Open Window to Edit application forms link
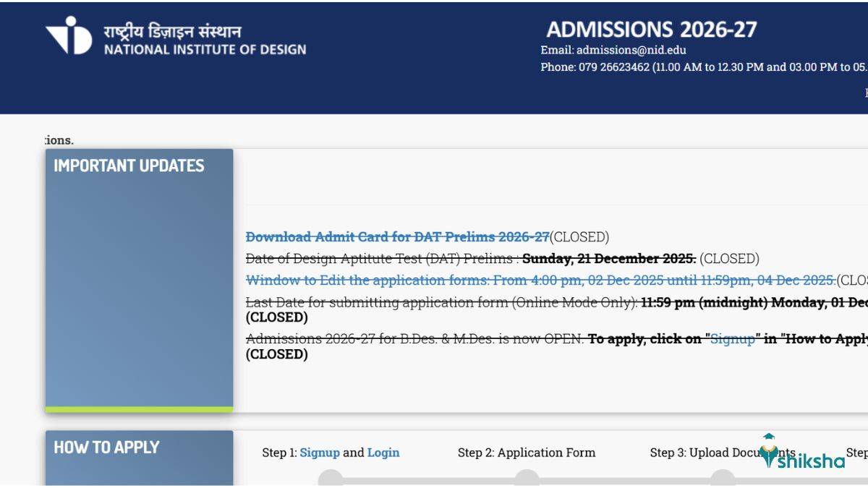The image size is (868, 488). coord(540,281)
